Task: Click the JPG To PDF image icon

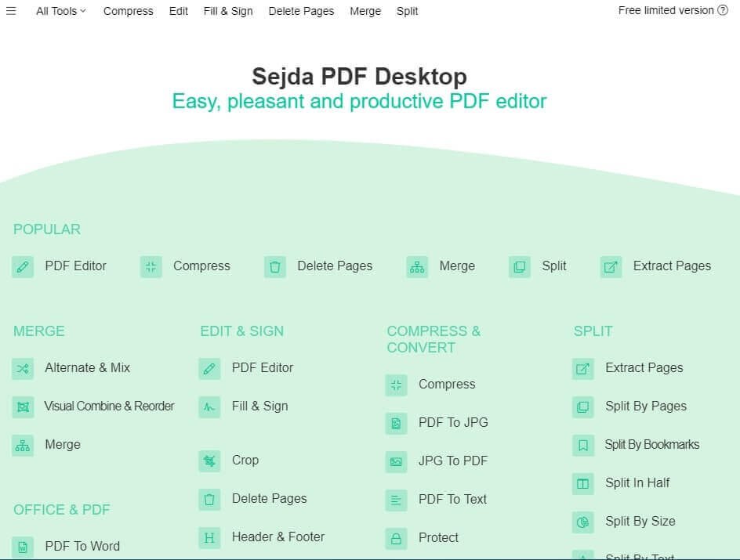Action: [x=397, y=462]
